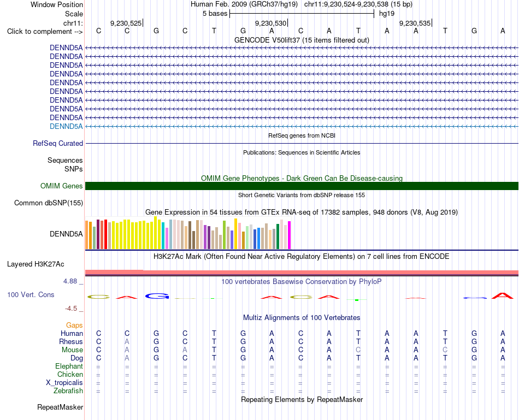Click the magenta last GTEx expression bar
Viewport: 519px width, 420px height.
tap(290, 235)
